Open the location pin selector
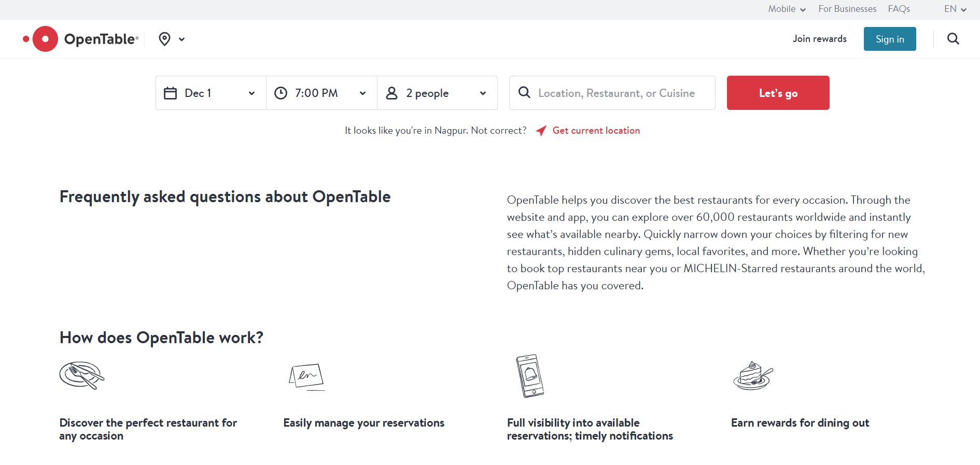This screenshot has width=980, height=465. coord(164,39)
